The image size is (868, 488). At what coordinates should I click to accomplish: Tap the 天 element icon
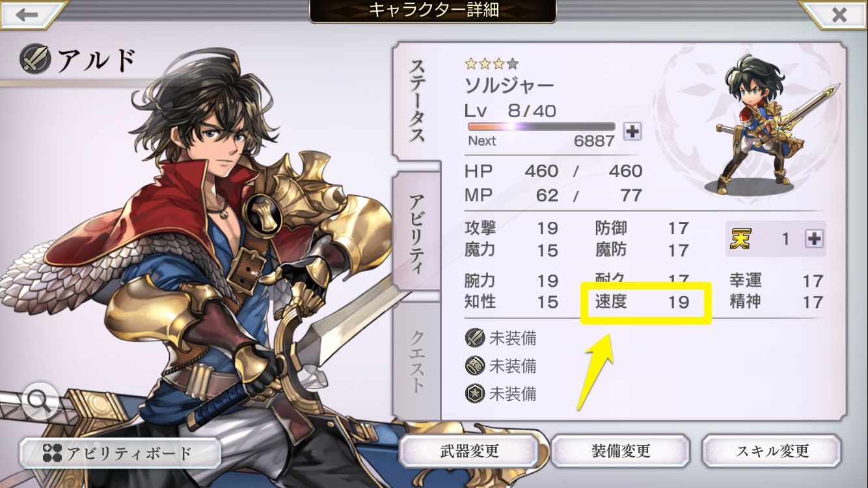click(740, 239)
